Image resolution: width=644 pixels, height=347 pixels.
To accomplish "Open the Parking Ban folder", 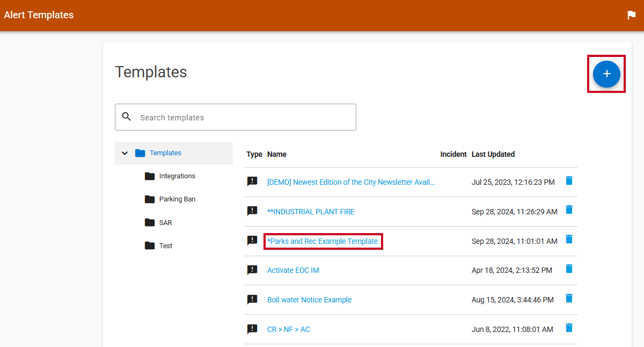I will pos(177,199).
